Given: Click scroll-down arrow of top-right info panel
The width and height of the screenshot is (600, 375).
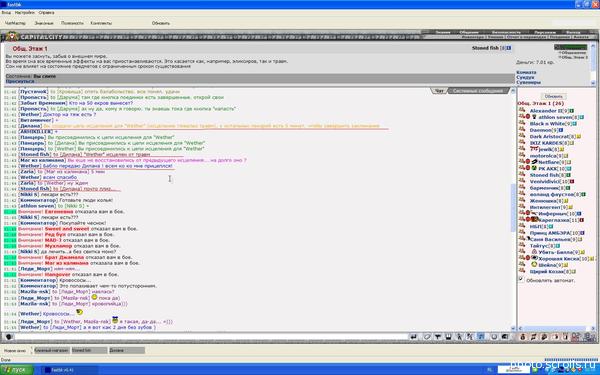Looking at the screenshot, I should (593, 83).
